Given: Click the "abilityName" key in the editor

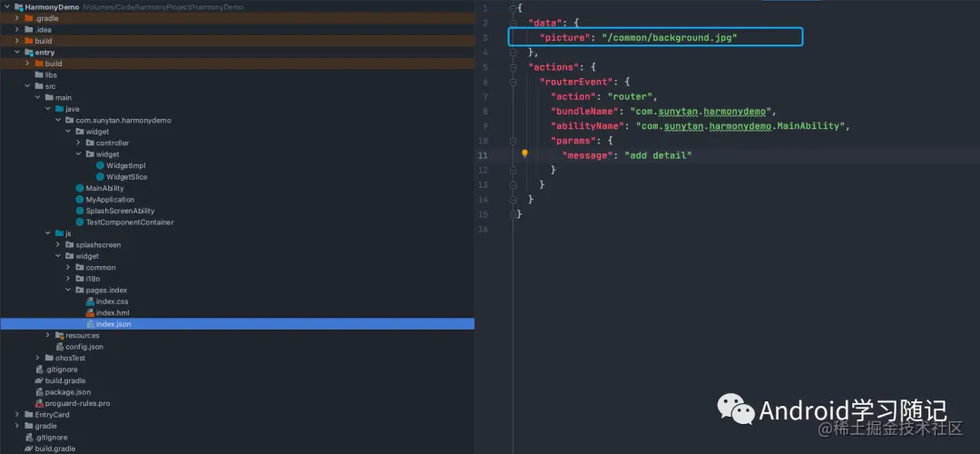Looking at the screenshot, I should pyautogui.click(x=587, y=125).
